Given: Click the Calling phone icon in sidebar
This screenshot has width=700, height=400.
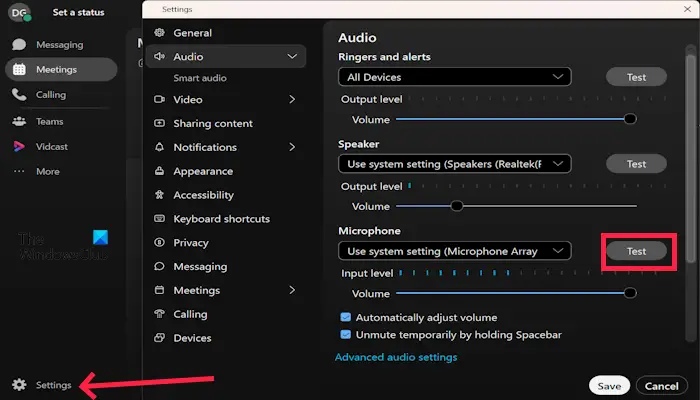Looking at the screenshot, I should 19,94.
